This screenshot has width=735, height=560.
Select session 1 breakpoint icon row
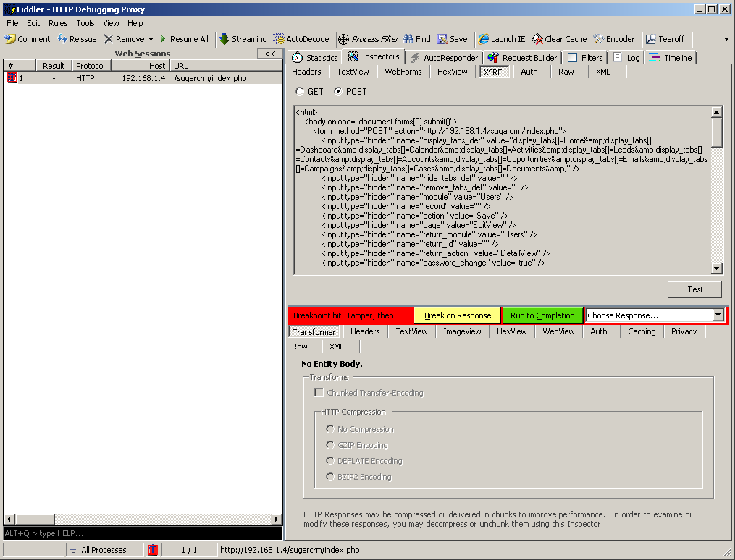12,78
